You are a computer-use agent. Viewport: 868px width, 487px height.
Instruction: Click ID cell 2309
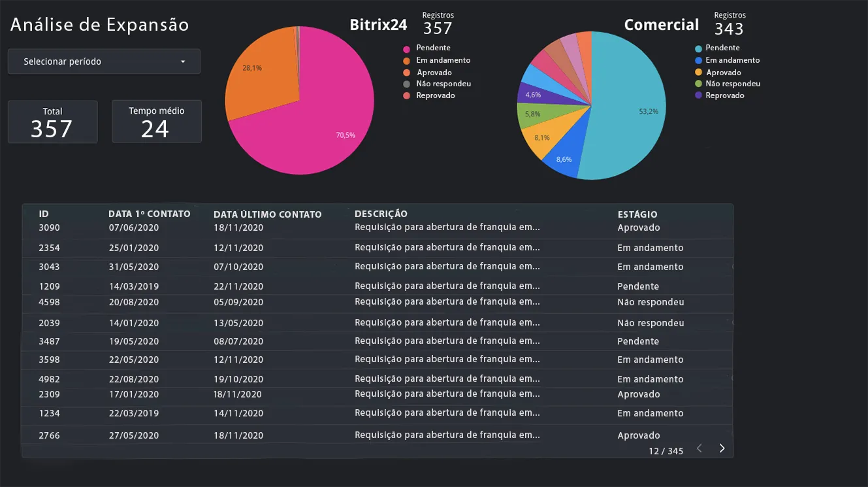pyautogui.click(x=49, y=394)
